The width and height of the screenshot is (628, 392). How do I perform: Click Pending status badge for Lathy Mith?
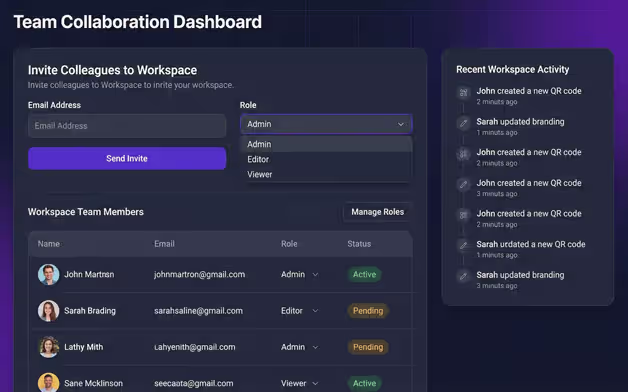(368, 347)
